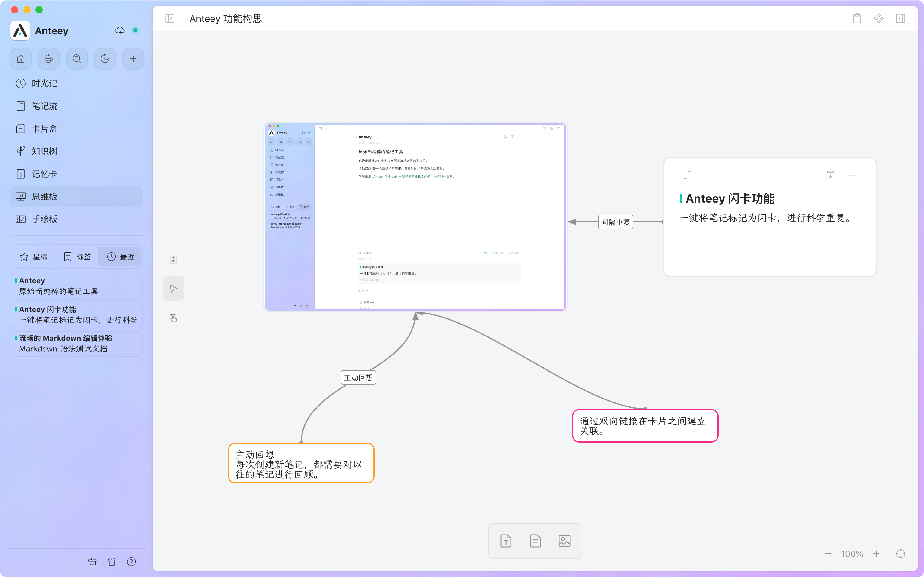Select the 主动回想 connector label

[x=358, y=377]
